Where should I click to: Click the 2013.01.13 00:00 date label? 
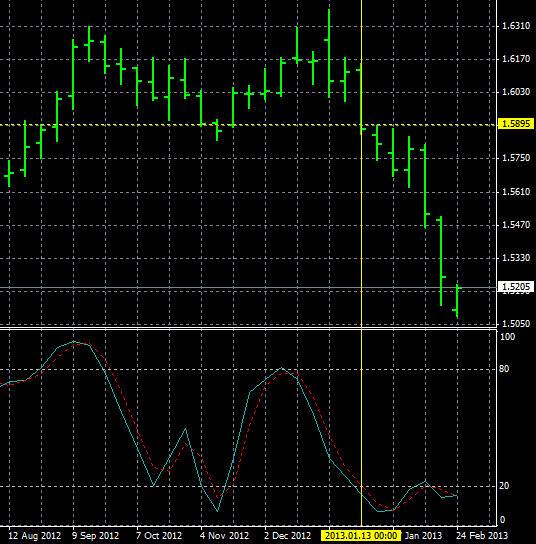(x=361, y=536)
